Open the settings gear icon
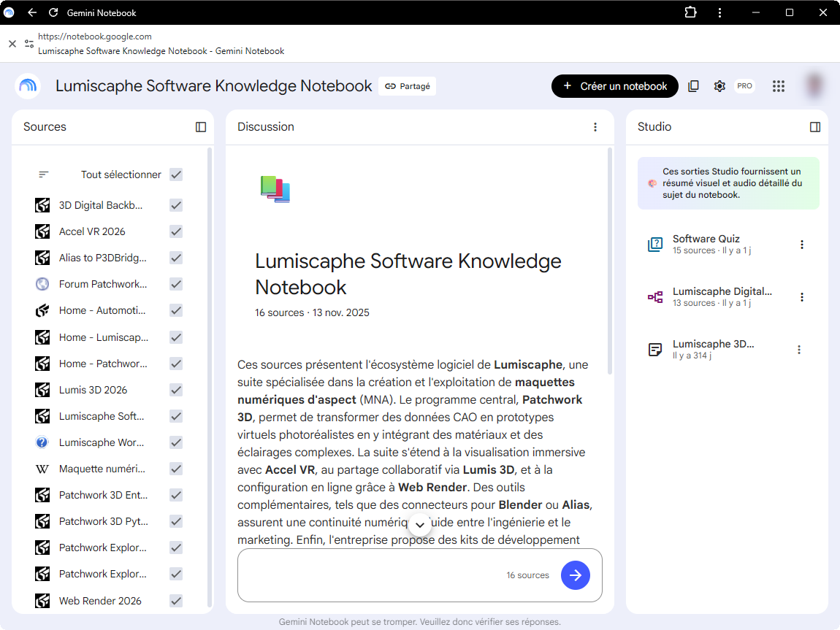Screen dimensions: 840x630 point(719,86)
